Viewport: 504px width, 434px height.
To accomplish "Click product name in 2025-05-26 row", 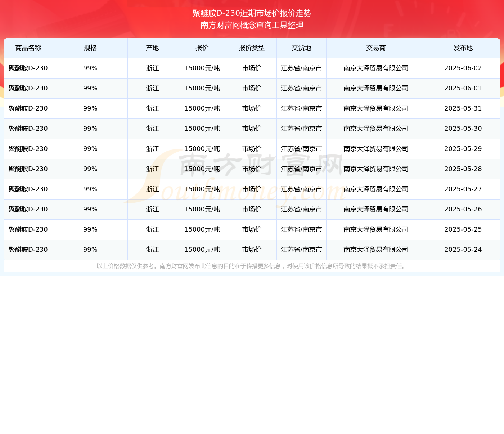I will (x=28, y=209).
